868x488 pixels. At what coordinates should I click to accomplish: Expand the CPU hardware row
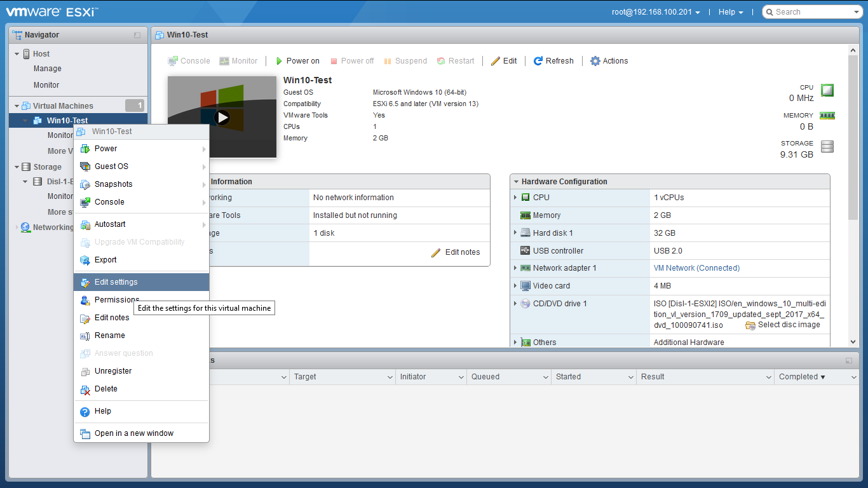pyautogui.click(x=515, y=198)
